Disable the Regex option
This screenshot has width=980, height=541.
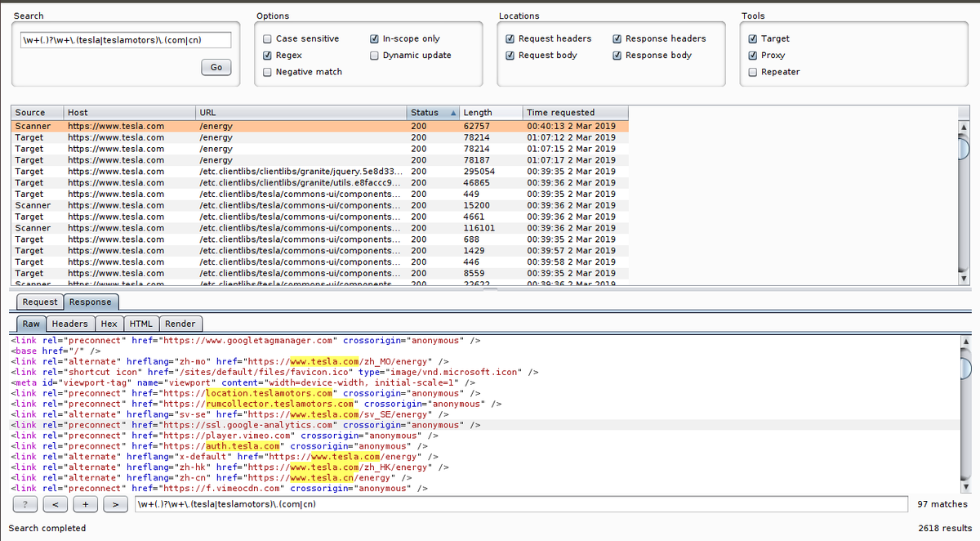tap(267, 56)
